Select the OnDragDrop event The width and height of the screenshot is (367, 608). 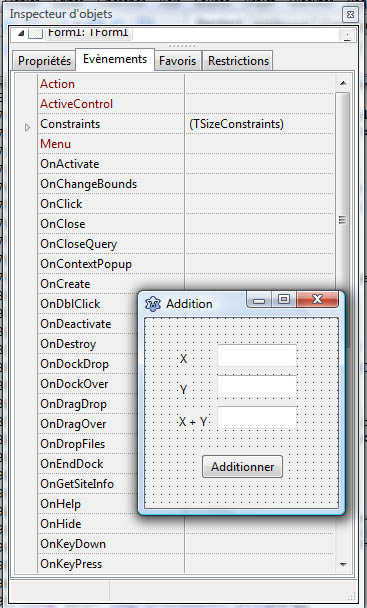click(73, 404)
